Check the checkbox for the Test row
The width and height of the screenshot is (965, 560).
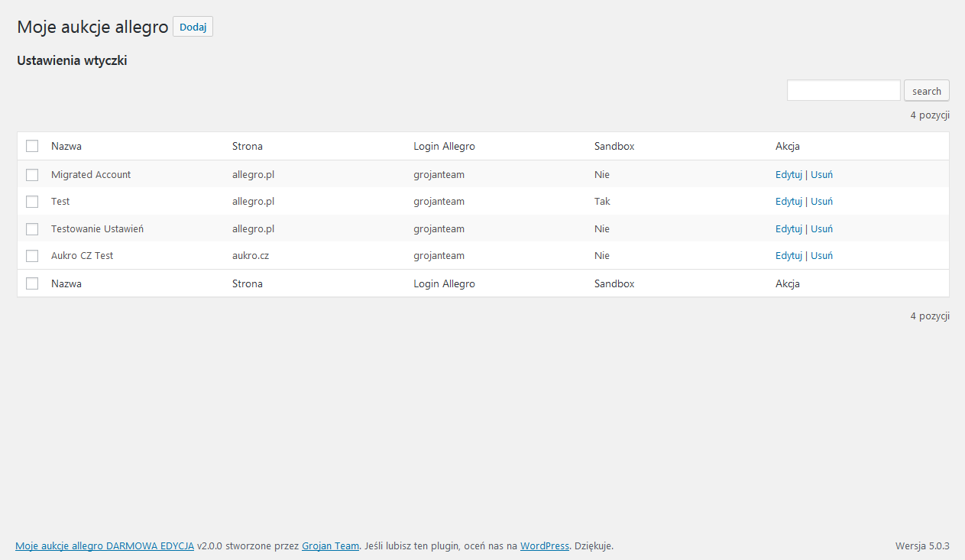point(32,202)
